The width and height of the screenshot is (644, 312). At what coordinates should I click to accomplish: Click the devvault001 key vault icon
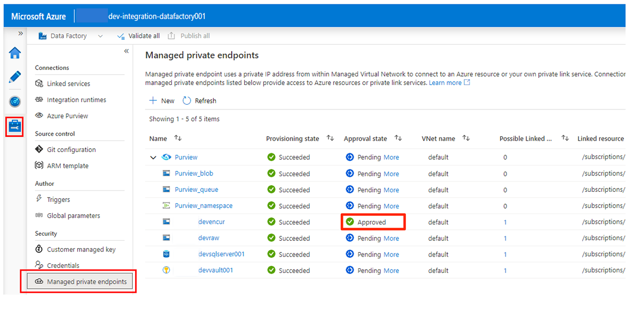pyautogui.click(x=166, y=271)
